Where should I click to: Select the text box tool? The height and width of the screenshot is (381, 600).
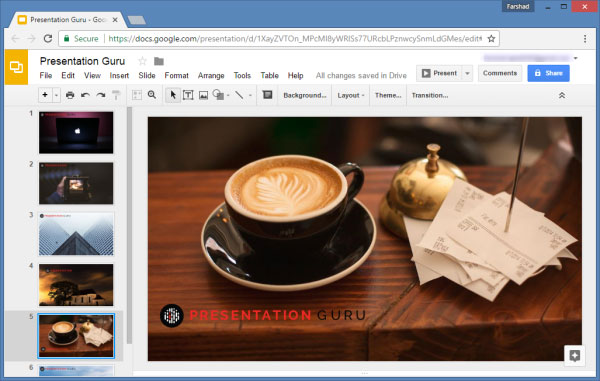tap(188, 95)
